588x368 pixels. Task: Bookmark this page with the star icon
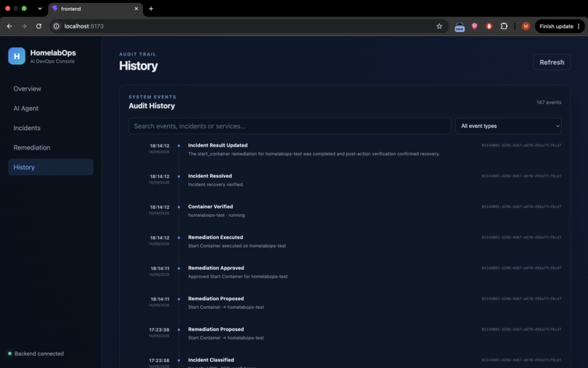click(x=439, y=26)
